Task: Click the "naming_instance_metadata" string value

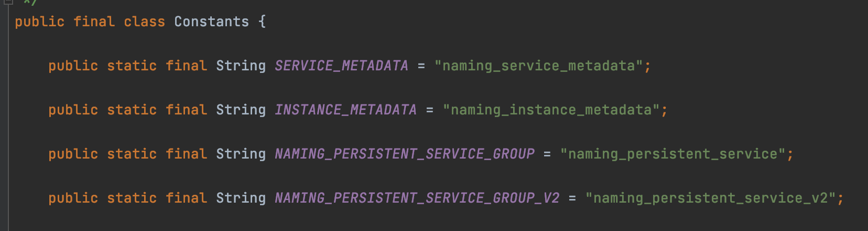Action: click(551, 110)
